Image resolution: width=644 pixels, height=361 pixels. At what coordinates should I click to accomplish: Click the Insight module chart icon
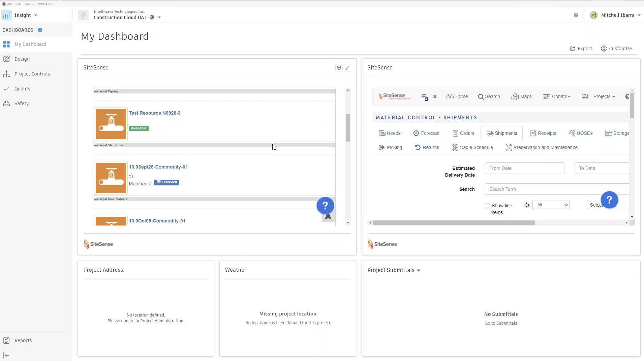pyautogui.click(x=6, y=15)
